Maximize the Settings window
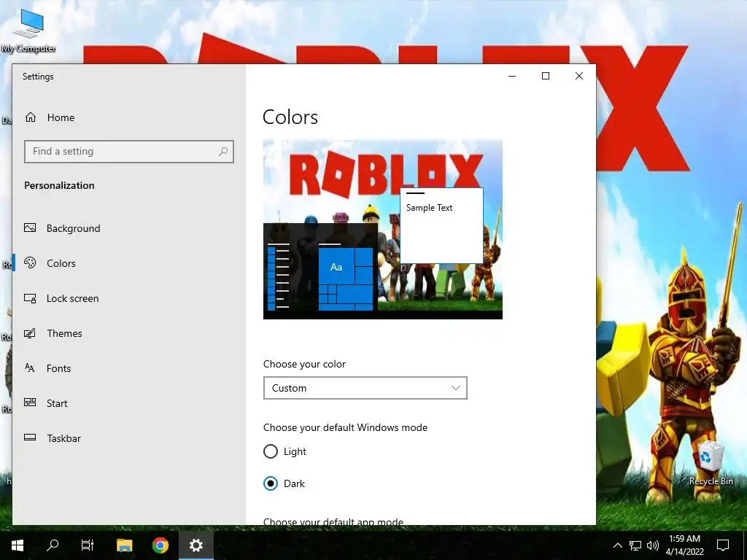Screen dimensions: 747x560 click(x=546, y=76)
